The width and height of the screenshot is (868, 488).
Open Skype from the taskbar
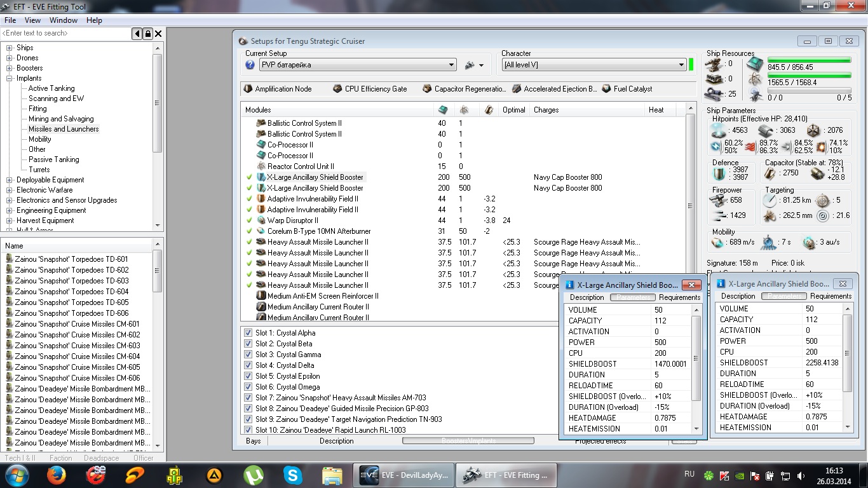(293, 475)
